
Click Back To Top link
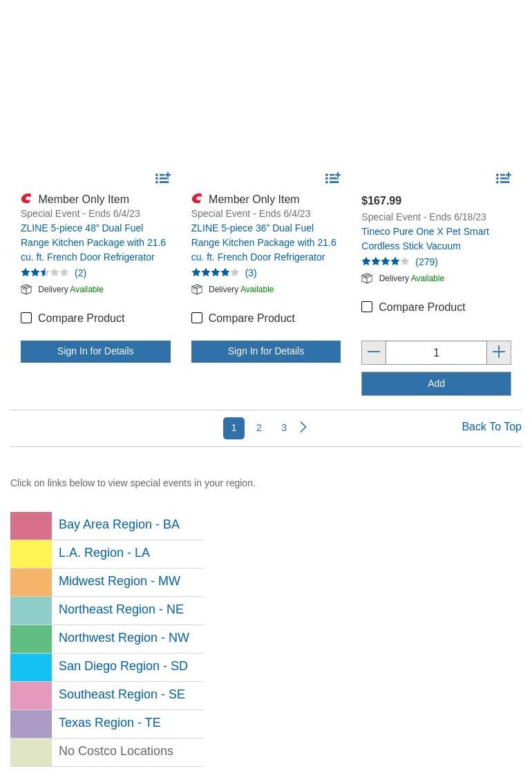(x=491, y=427)
